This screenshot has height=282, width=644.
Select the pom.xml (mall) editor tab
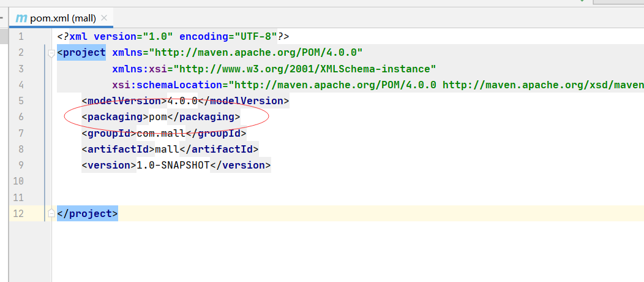pos(62,18)
